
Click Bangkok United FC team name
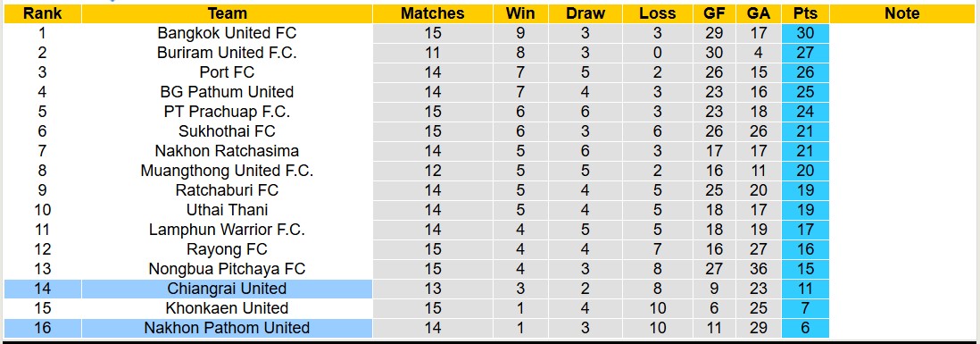click(227, 33)
